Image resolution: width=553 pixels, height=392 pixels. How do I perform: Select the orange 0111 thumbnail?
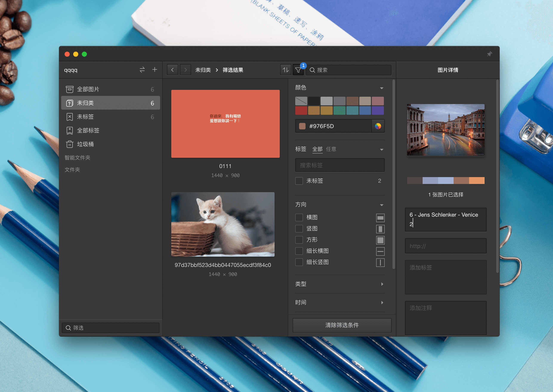pyautogui.click(x=225, y=124)
